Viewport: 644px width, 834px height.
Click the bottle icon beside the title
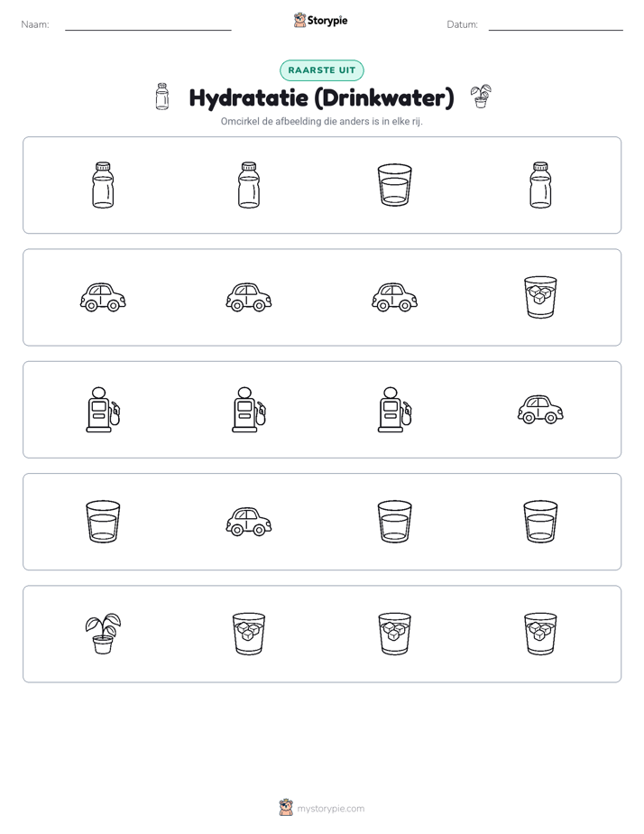tap(162, 97)
